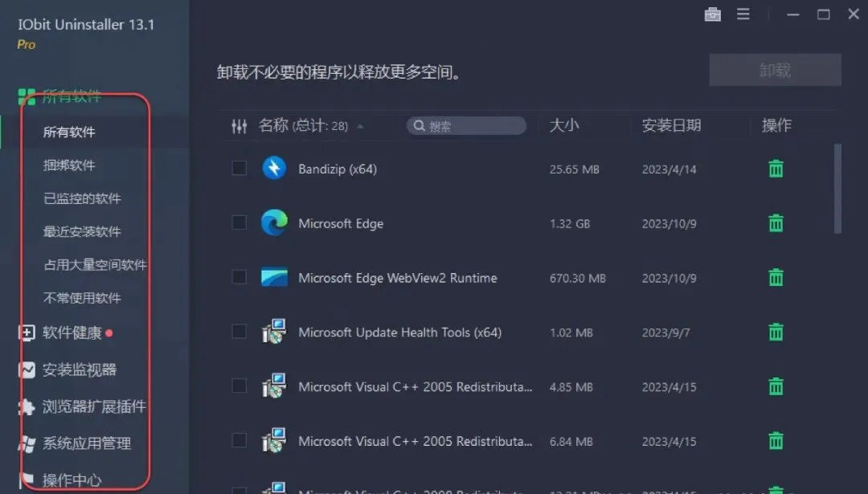Viewport: 868px width, 494px height.
Task: Select 最近安装软件 in sidebar
Action: click(82, 232)
